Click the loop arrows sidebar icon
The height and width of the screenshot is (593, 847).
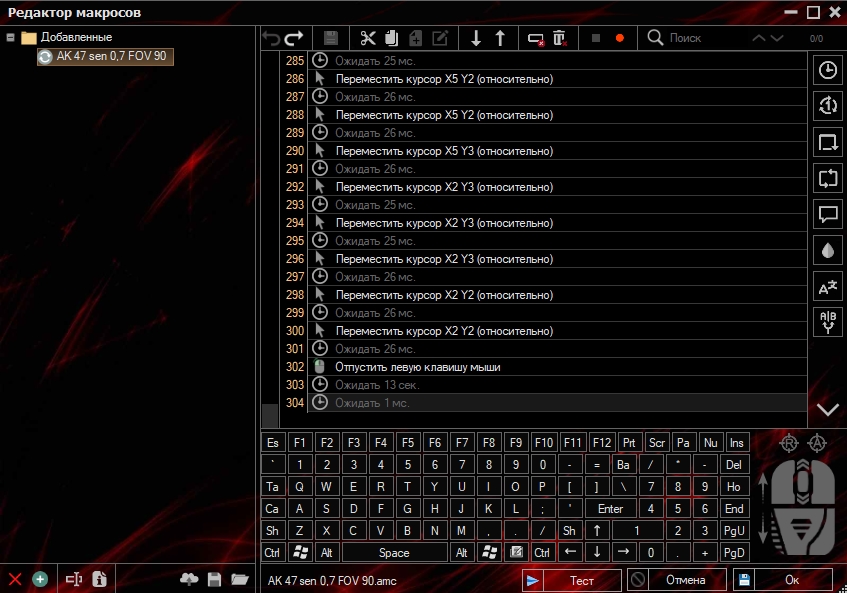coord(828,178)
